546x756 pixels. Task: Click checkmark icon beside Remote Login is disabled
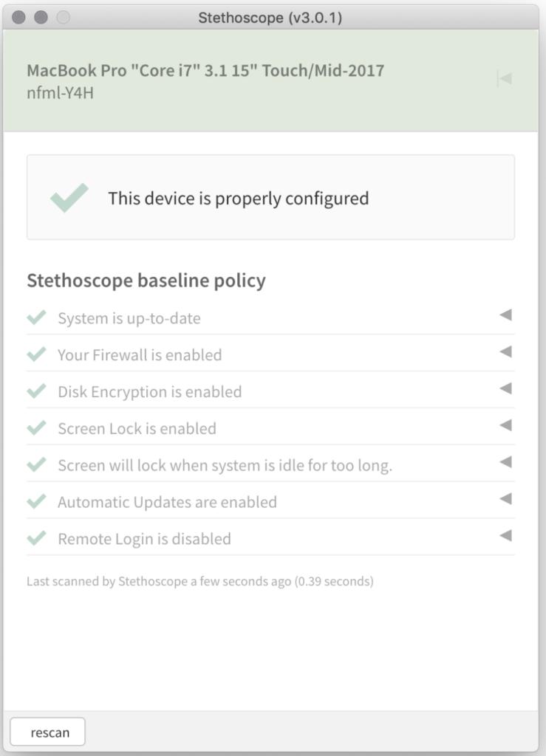point(36,539)
